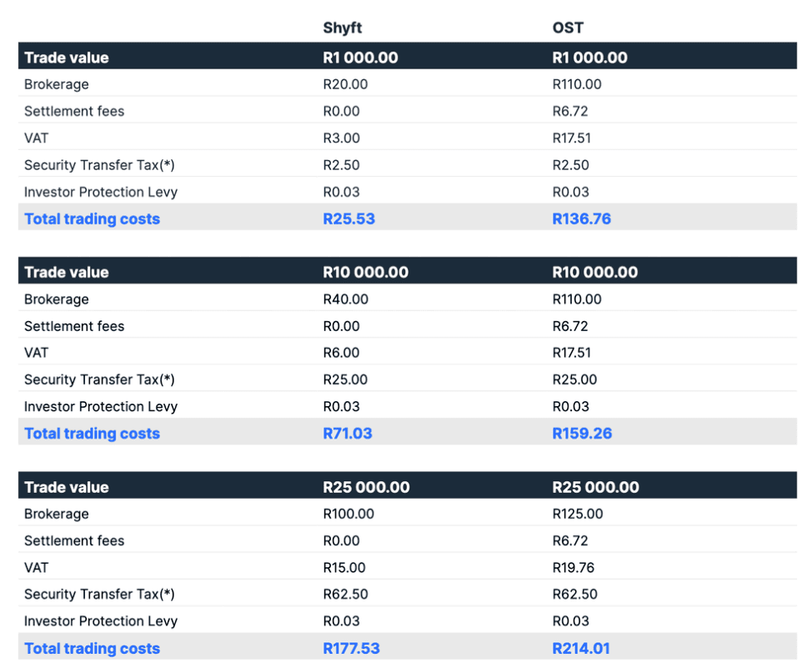The height and width of the screenshot is (668, 812).
Task: Click the R10 000.00 Trade value header
Action: (366, 272)
